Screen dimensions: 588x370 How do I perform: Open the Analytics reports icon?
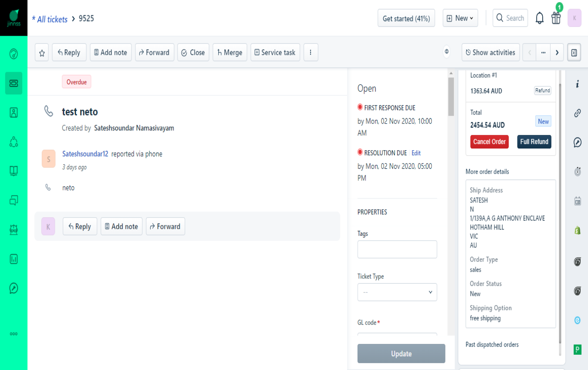[x=14, y=259]
